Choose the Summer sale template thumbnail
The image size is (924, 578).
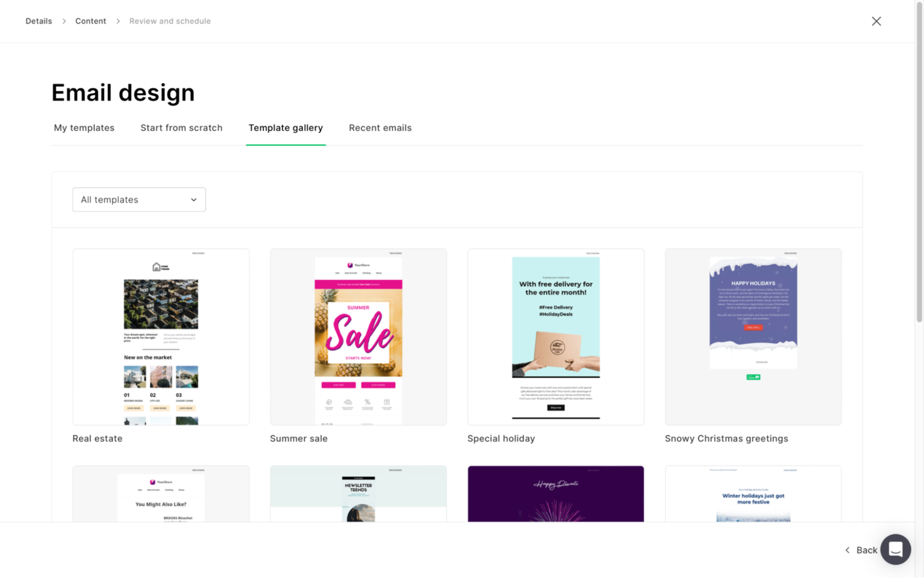[x=358, y=337]
